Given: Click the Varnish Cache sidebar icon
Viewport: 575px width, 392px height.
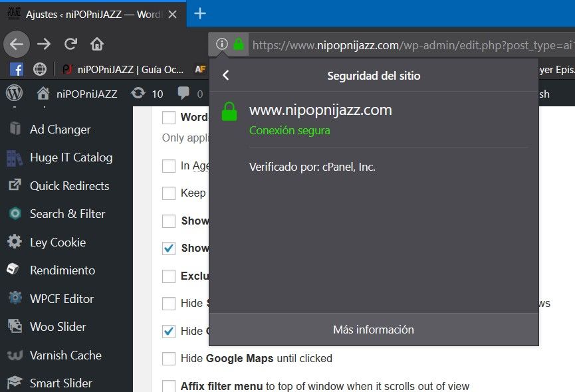Looking at the screenshot, I should 15,355.
